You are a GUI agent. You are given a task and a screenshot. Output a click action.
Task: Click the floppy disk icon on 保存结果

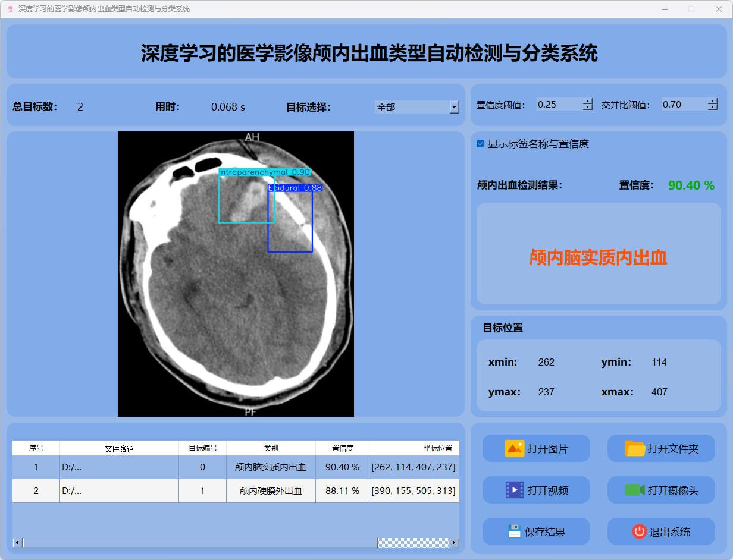point(515,531)
